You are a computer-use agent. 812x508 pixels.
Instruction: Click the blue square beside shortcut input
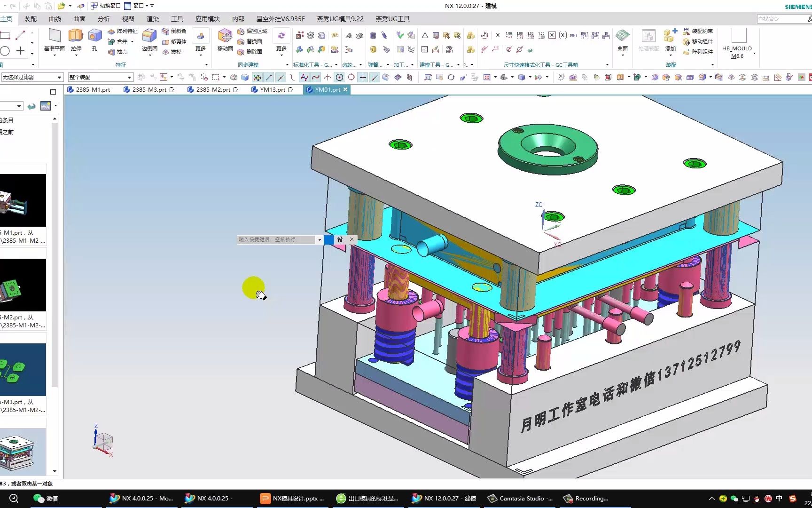pyautogui.click(x=329, y=239)
